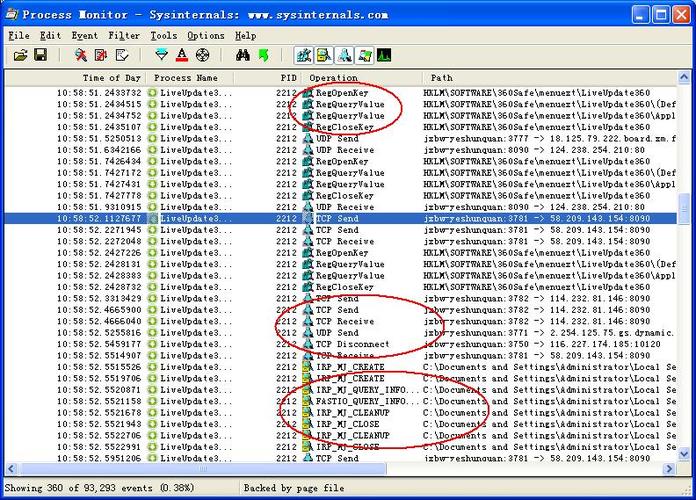The width and height of the screenshot is (696, 500).
Task: Click path with port 3750 -> 116.227.174.185:10120
Action: coord(542,344)
